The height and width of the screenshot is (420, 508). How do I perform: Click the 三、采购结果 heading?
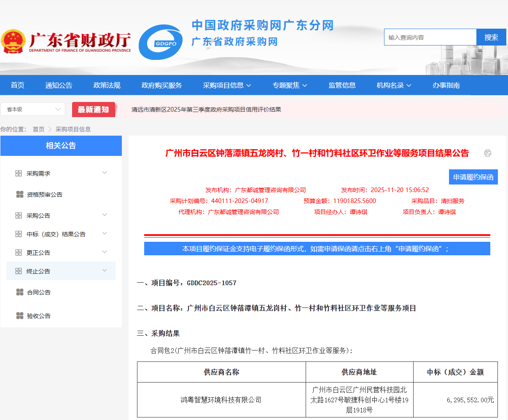click(159, 334)
